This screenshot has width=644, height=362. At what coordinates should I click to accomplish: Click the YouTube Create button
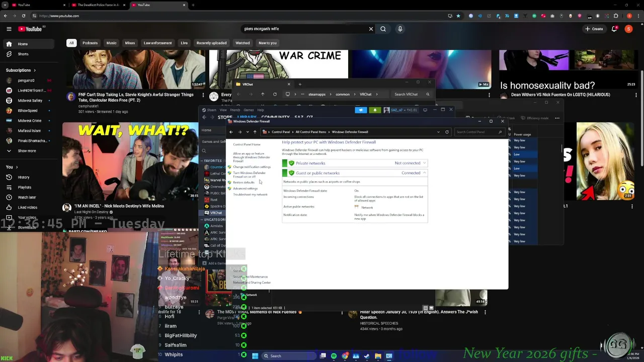(594, 29)
